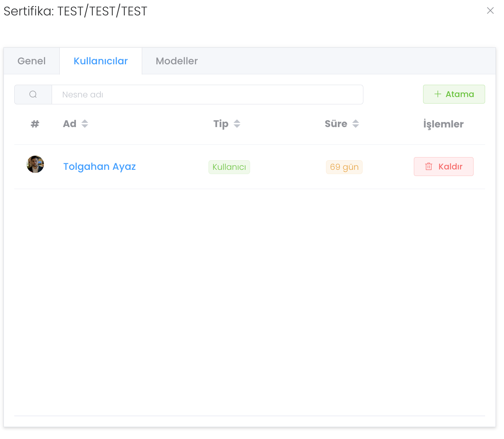Click the magnifier search icon
The height and width of the screenshot is (439, 504).
pos(33,94)
